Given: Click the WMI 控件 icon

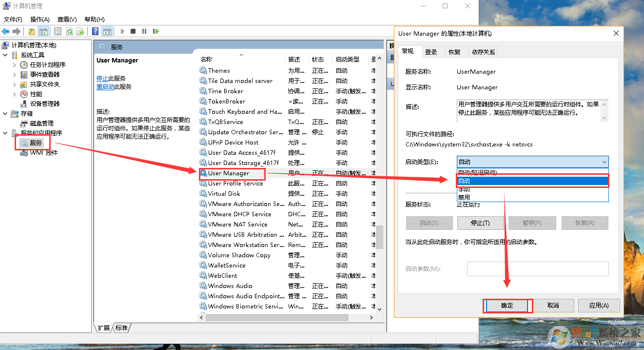Looking at the screenshot, I should click(x=24, y=153).
